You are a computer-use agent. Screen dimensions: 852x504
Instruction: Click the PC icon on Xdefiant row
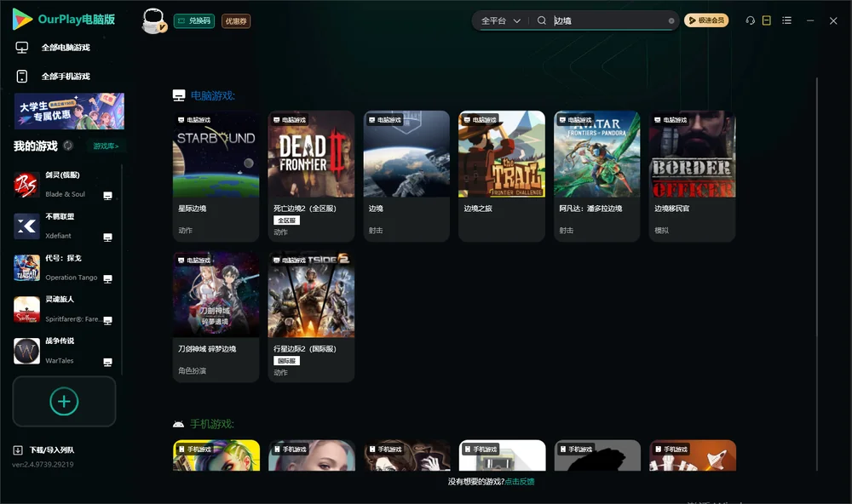[x=107, y=238]
